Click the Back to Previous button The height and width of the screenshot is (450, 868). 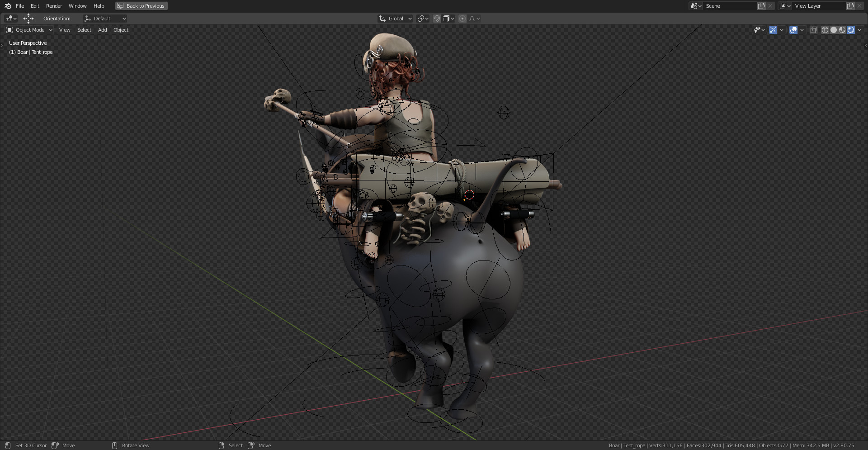pyautogui.click(x=142, y=6)
